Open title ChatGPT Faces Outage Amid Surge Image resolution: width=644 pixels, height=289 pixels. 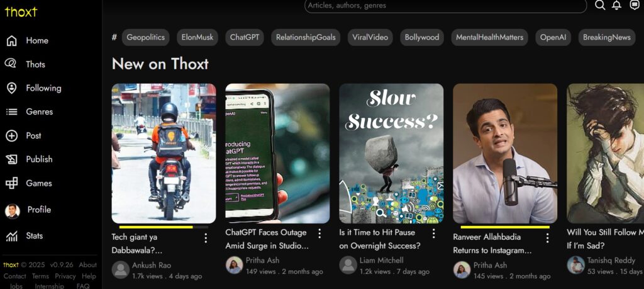pyautogui.click(x=267, y=239)
